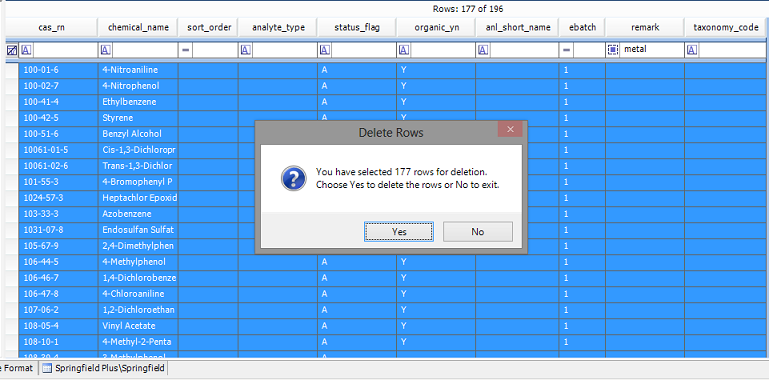Click the Springfield Plus tab table icon
The image size is (769, 380).
pyautogui.click(x=47, y=368)
